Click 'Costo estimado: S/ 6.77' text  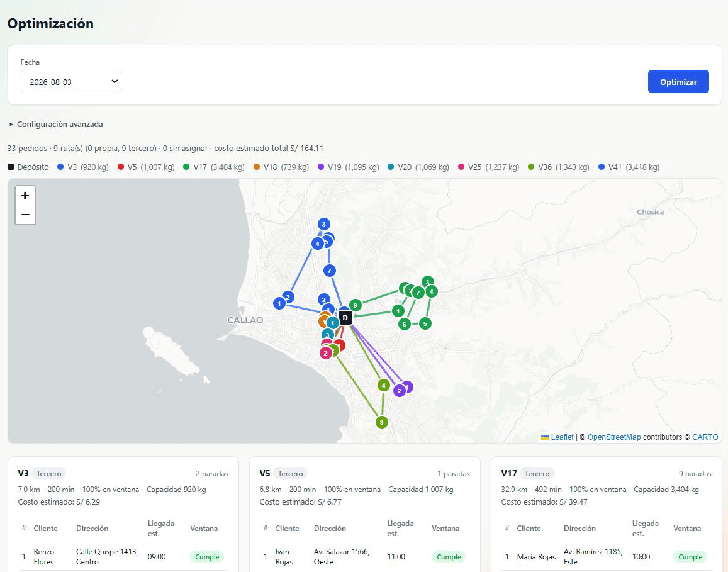coord(300,502)
